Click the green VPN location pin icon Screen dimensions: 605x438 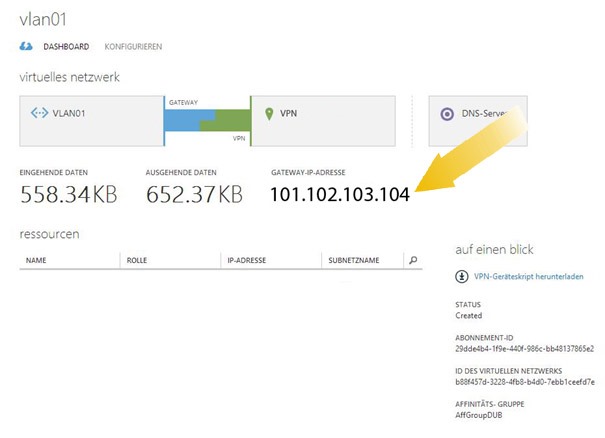tap(268, 113)
